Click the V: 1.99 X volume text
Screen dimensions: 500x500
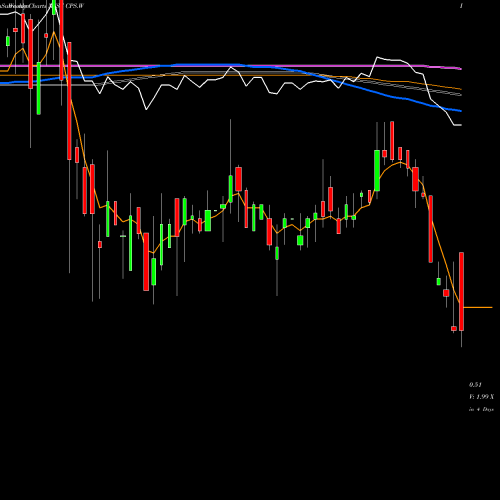point(481,397)
